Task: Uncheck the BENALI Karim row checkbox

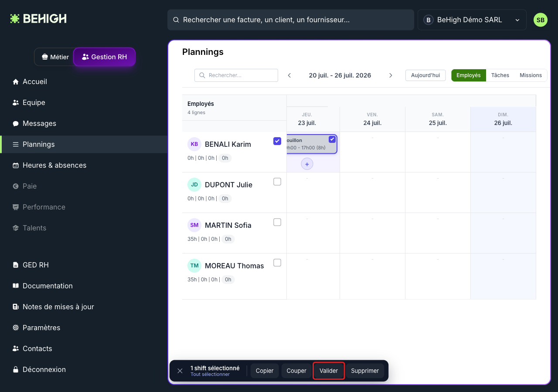Action: click(x=277, y=141)
